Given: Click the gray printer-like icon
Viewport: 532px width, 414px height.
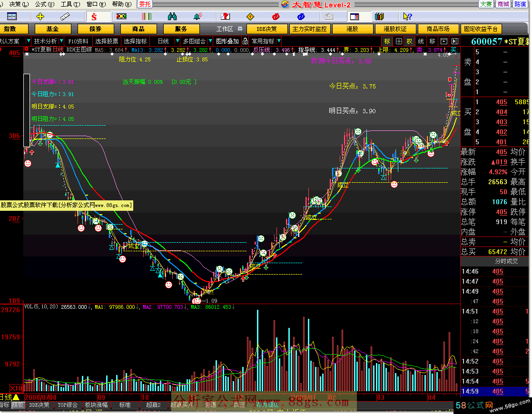Looking at the screenshot, I should (x=329, y=16).
